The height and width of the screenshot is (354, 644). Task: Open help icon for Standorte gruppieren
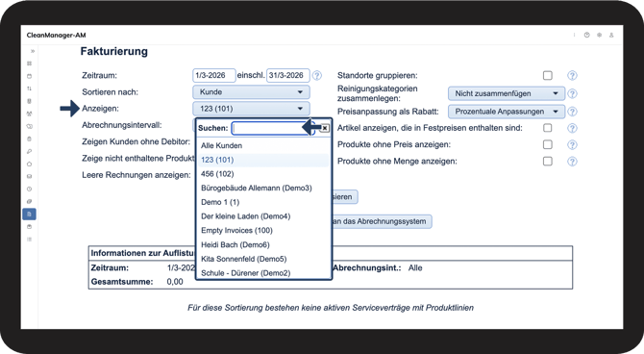click(x=572, y=76)
